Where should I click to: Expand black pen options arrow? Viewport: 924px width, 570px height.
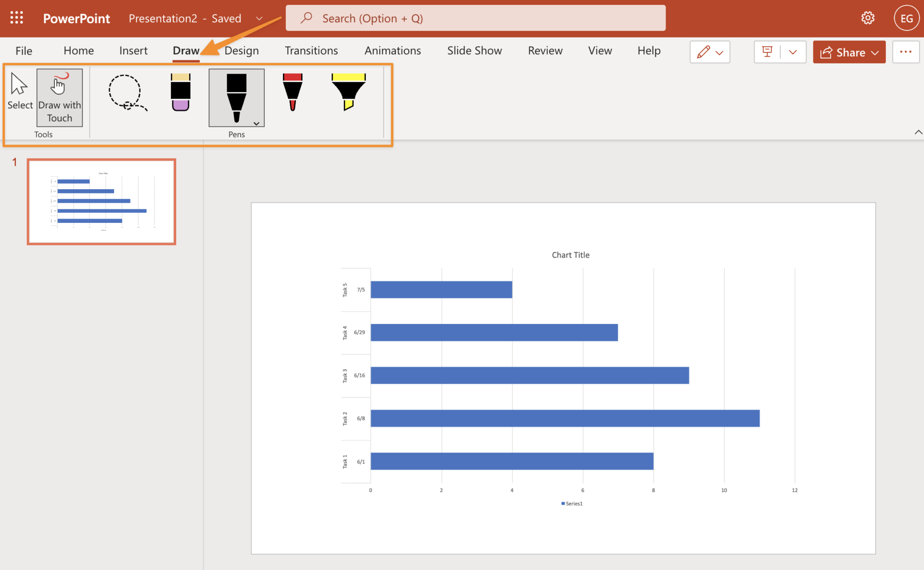tap(257, 124)
